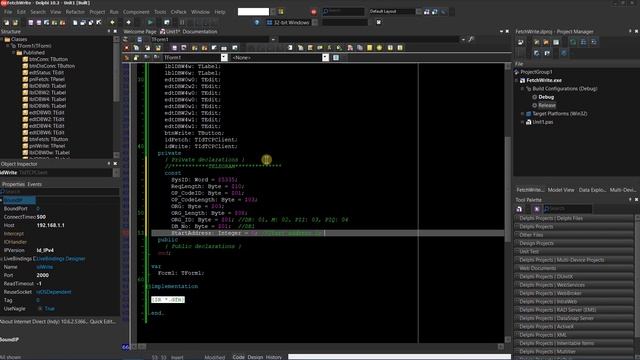Screen dimensions: 640x360
Task: Click the save desktop layout icon
Action: [x=427, y=12]
